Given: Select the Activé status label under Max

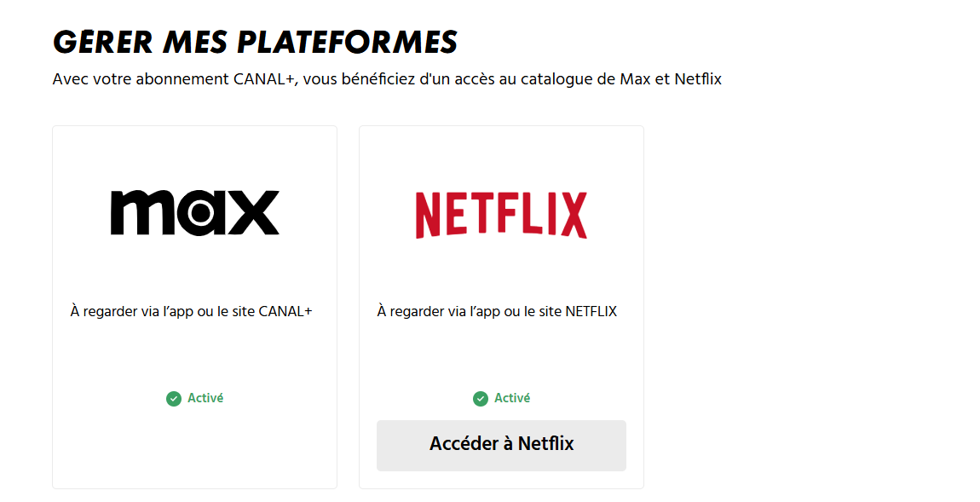Looking at the screenshot, I should tap(205, 398).
